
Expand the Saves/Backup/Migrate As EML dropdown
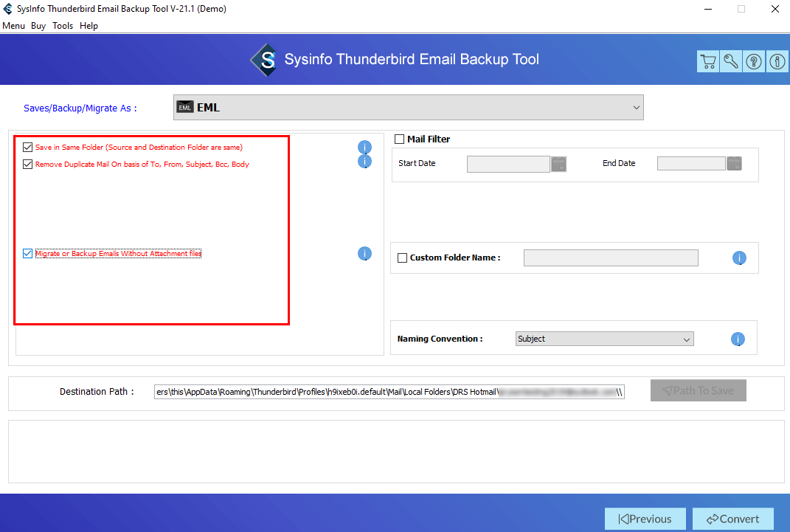409,107
